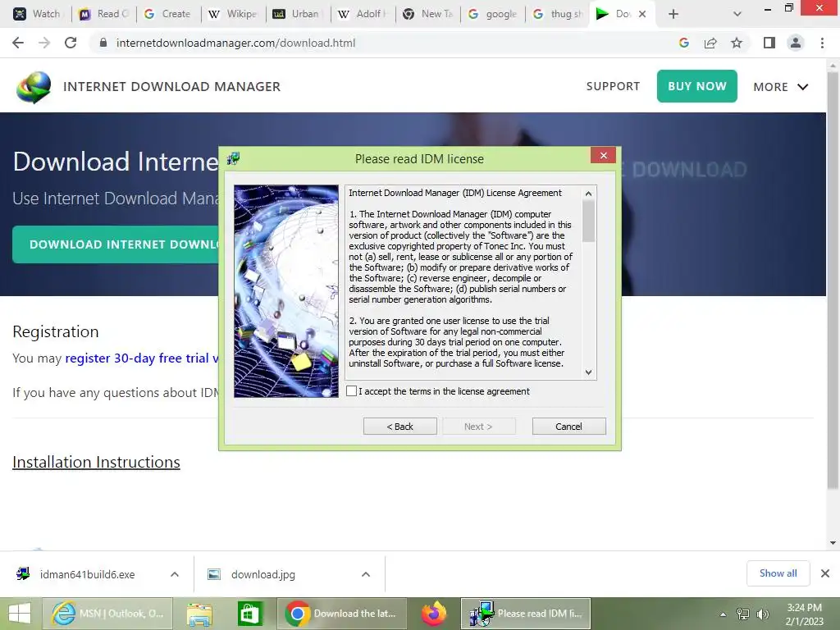
Task: Click the page scrollbar thumb
Action: 833,281
